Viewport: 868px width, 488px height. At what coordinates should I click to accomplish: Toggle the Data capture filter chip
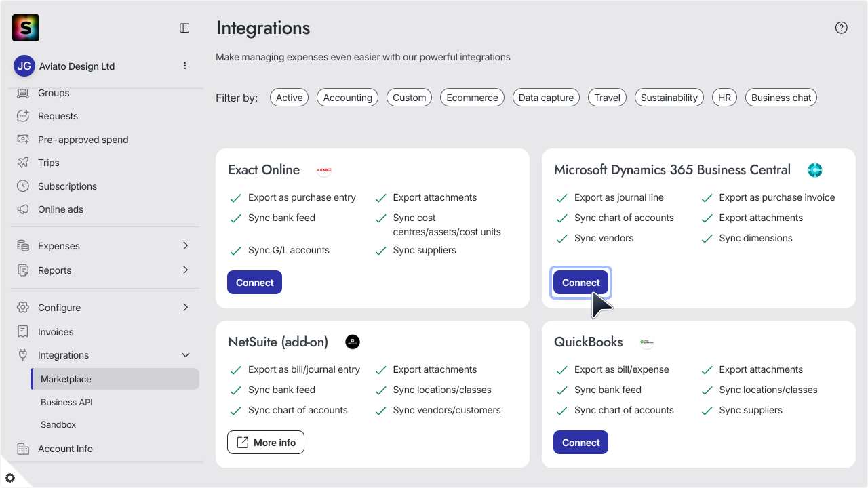[x=546, y=98]
